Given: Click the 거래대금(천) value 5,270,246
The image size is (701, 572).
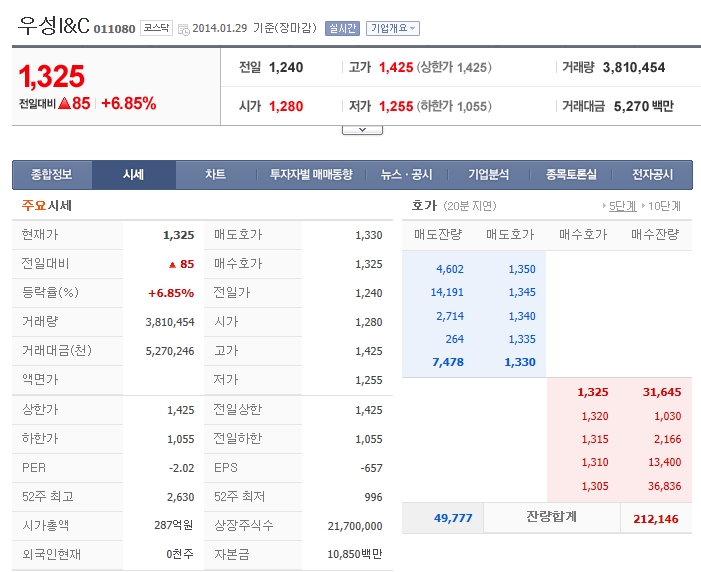Looking at the screenshot, I should point(170,351).
